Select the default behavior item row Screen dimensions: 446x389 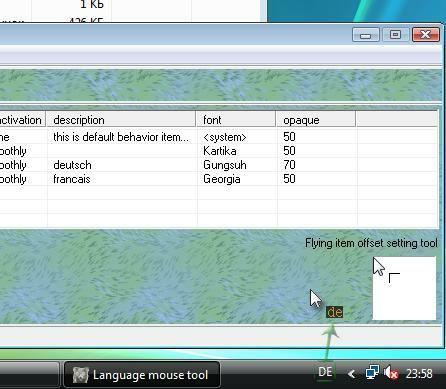click(x=219, y=137)
